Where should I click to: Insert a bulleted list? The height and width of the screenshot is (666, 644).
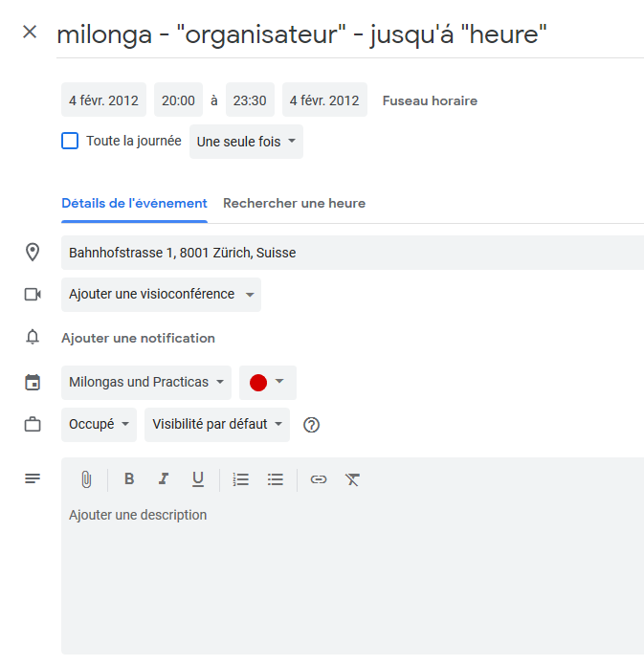[x=276, y=479]
